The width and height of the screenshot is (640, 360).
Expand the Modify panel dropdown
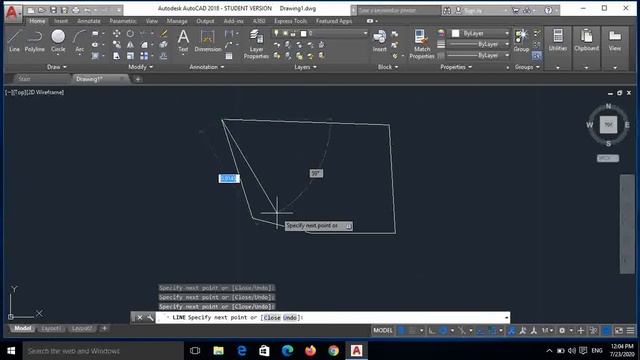click(x=141, y=67)
